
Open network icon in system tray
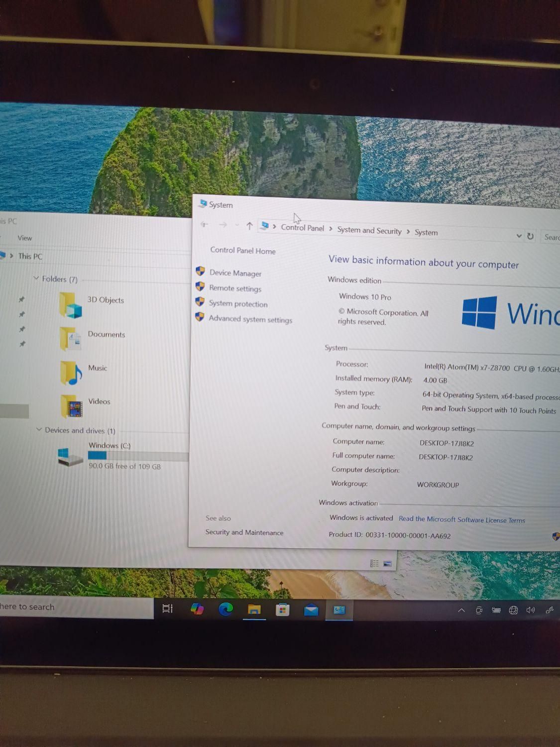pyautogui.click(x=513, y=610)
